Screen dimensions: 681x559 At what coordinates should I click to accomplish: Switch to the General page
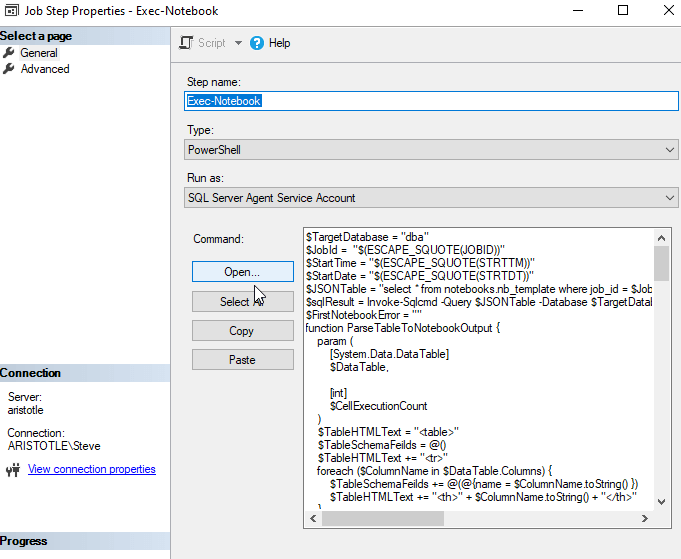(39, 53)
